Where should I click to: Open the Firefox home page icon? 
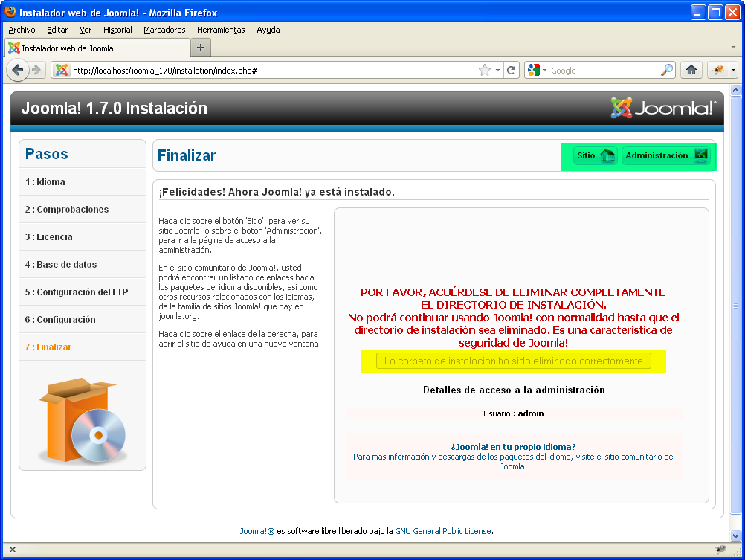coord(691,71)
